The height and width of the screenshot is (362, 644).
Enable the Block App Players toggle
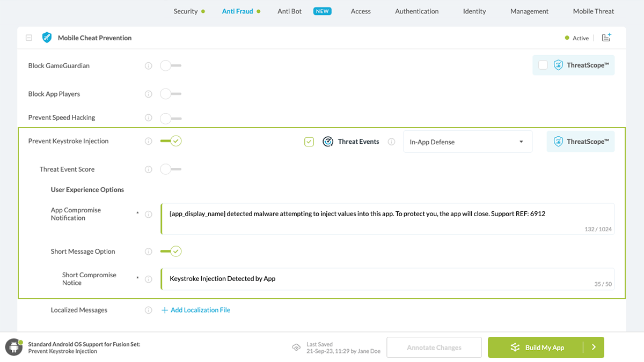171,94
